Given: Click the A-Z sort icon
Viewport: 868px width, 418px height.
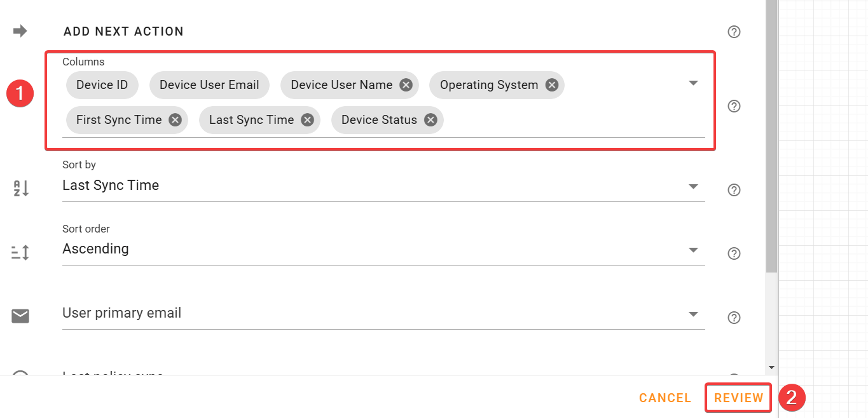Looking at the screenshot, I should click(21, 189).
